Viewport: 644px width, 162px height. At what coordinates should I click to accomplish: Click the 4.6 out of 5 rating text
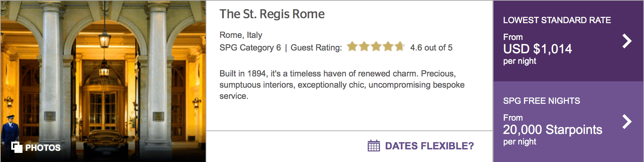431,48
